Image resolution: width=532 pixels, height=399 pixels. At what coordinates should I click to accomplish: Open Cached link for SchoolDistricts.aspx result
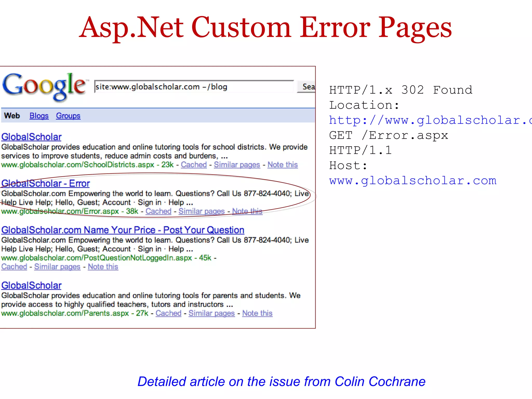[x=194, y=165]
